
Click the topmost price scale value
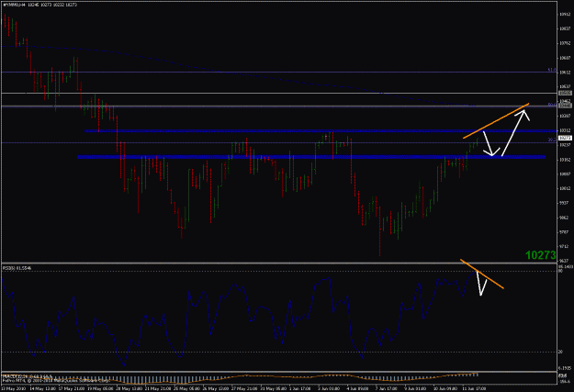pyautogui.click(x=565, y=15)
